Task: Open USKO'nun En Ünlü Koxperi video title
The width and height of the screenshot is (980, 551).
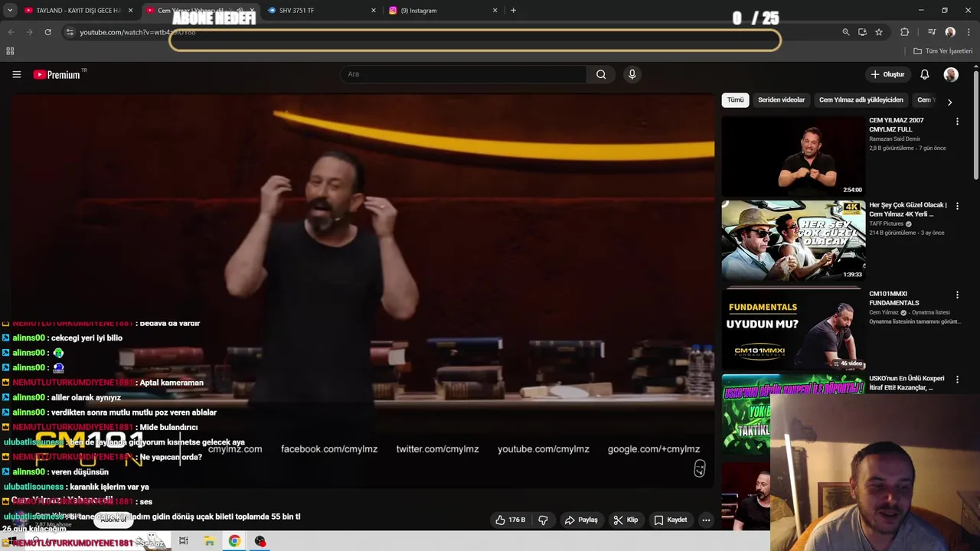Action: pyautogui.click(x=906, y=383)
